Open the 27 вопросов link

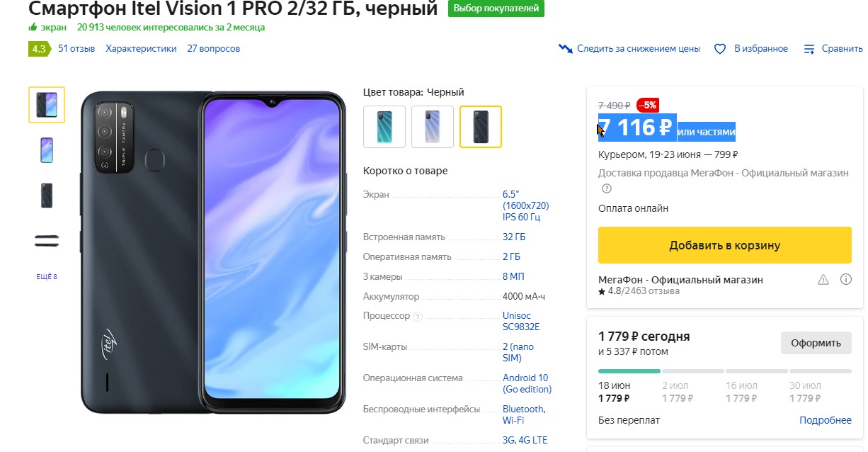(214, 49)
